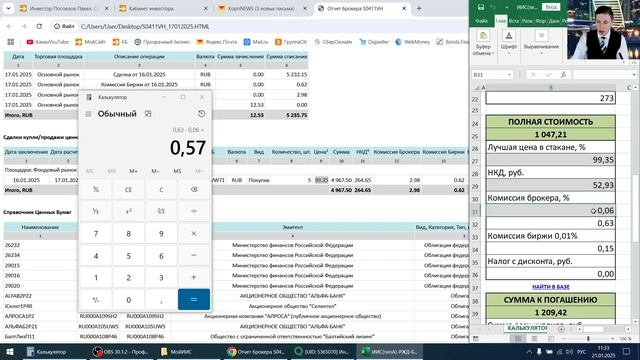The image size is (640, 360).
Task: Open the calculator history panel
Action: point(202,114)
